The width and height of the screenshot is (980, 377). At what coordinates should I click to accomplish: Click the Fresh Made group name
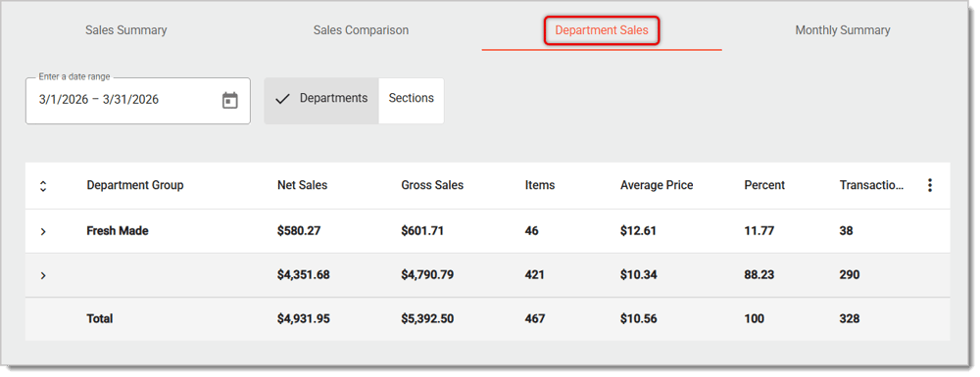click(118, 231)
